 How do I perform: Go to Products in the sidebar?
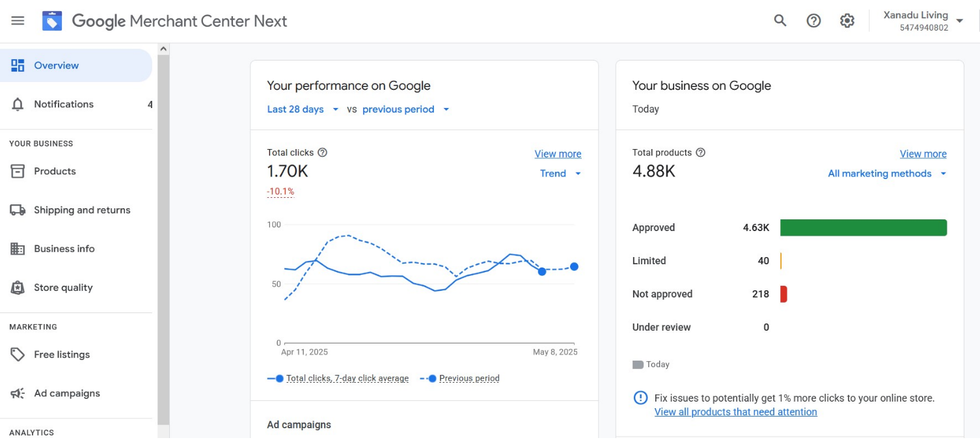click(55, 171)
